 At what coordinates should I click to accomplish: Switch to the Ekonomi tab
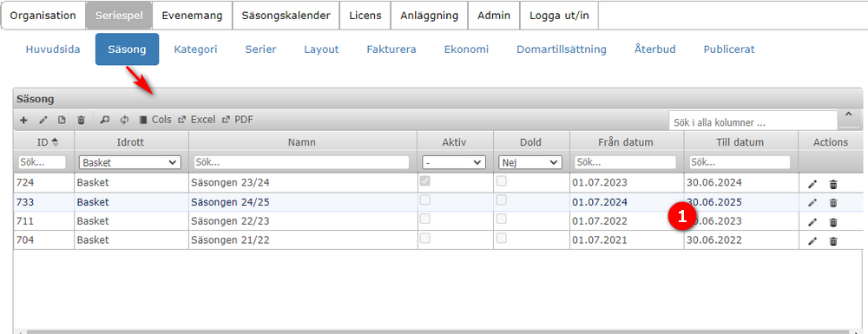[467, 49]
